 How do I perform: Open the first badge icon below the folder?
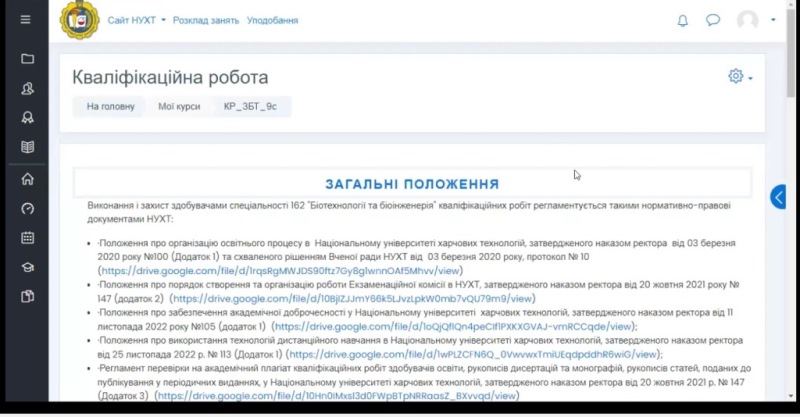click(28, 88)
